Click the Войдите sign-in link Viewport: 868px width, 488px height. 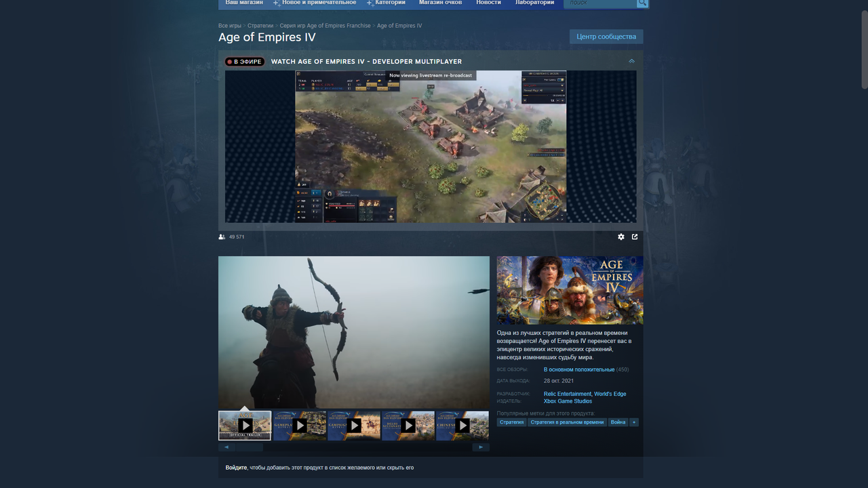[x=236, y=468]
